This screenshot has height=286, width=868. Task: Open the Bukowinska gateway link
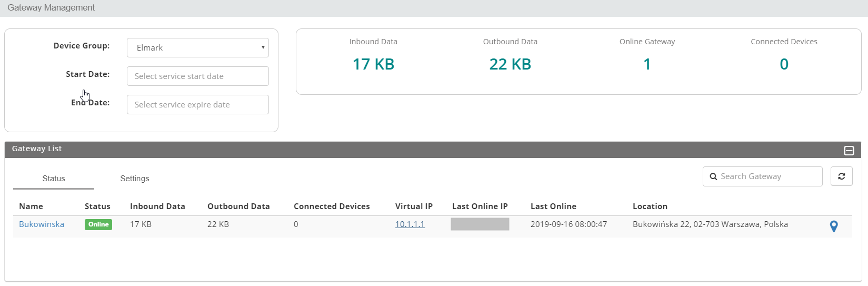42,224
